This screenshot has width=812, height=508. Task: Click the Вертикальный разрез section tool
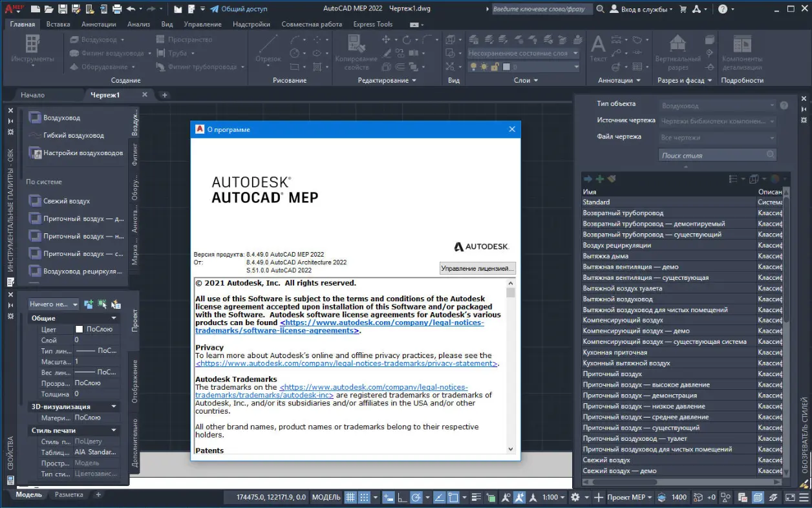point(678,52)
